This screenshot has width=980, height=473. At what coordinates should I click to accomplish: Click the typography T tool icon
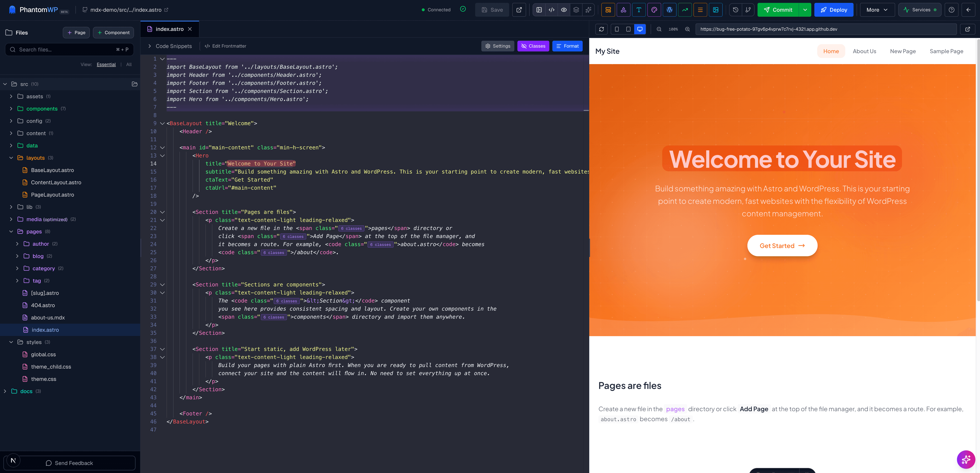(639, 10)
